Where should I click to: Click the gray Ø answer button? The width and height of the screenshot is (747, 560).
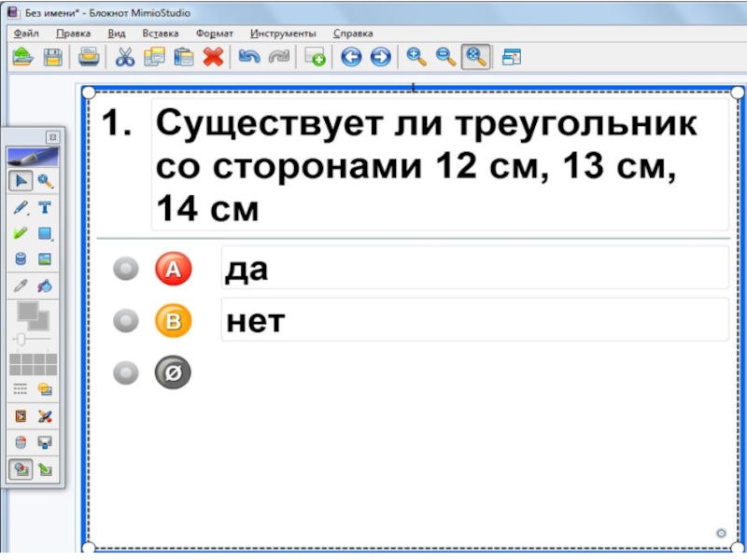(x=173, y=372)
